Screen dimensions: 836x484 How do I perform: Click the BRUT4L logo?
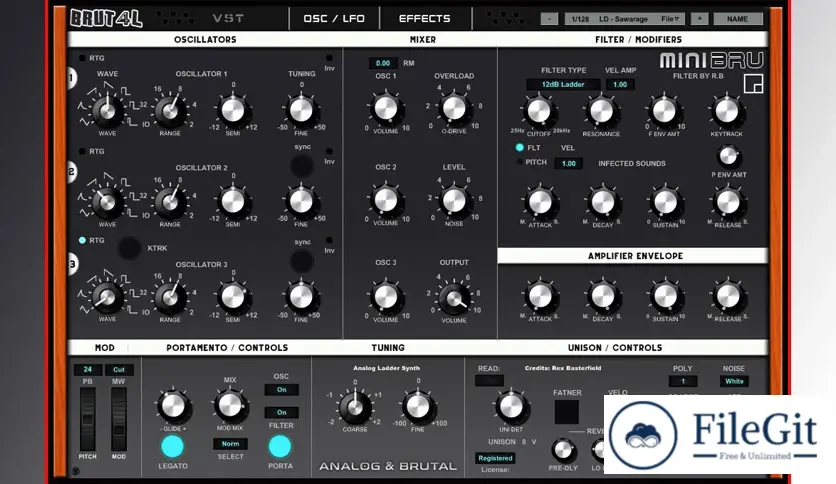coord(106,18)
